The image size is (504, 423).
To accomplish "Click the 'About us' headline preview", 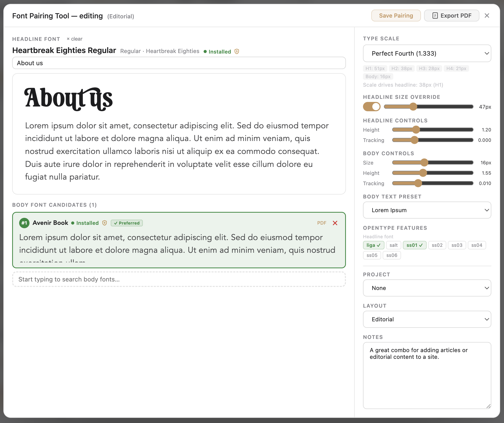I will [x=69, y=99].
